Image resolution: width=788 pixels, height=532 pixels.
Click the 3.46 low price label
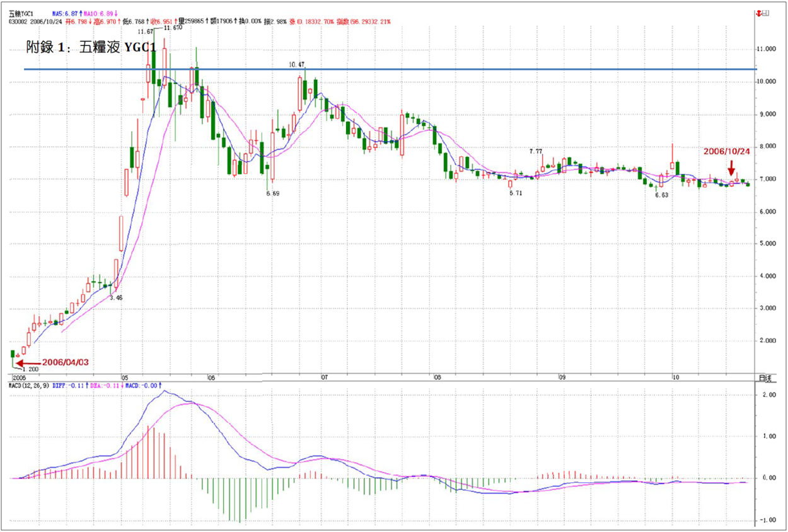pos(115,296)
